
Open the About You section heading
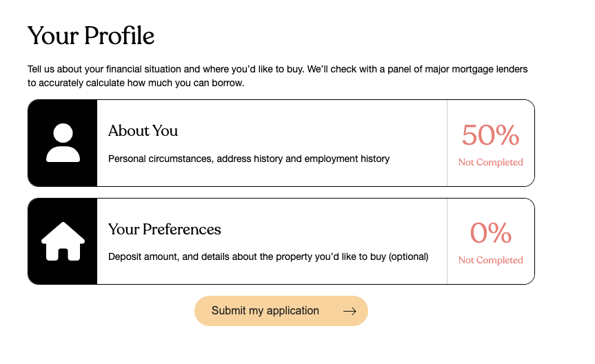[143, 131]
